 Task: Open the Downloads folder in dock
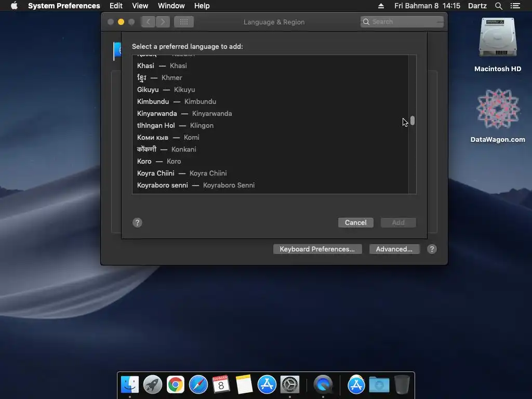(x=379, y=384)
